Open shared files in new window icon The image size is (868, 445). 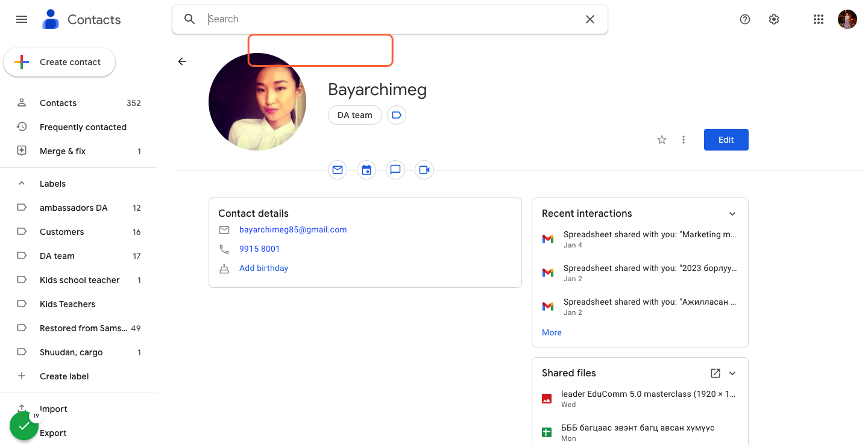tap(715, 373)
